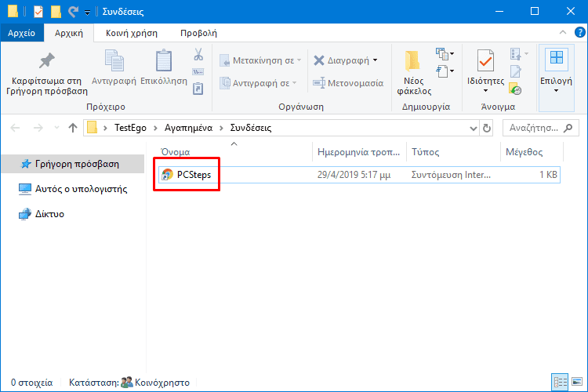Click the Help question mark icon
The width and height of the screenshot is (588, 392).
[x=579, y=33]
